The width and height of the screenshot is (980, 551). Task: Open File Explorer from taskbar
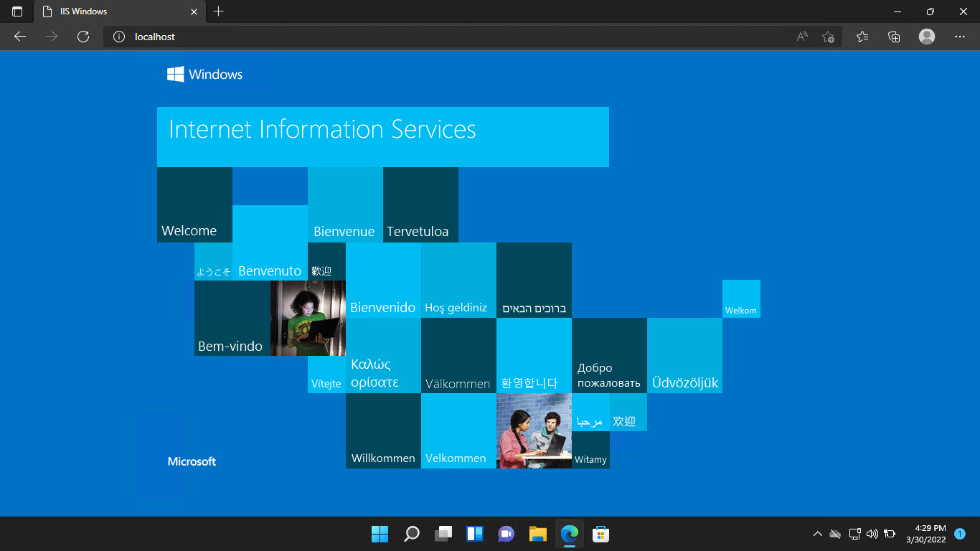click(x=537, y=534)
